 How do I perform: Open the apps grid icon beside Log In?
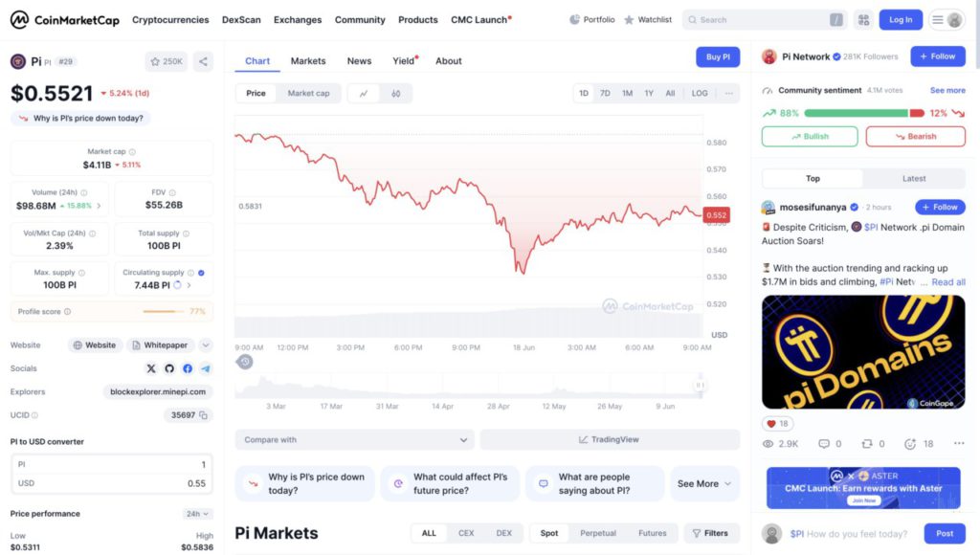tap(864, 19)
